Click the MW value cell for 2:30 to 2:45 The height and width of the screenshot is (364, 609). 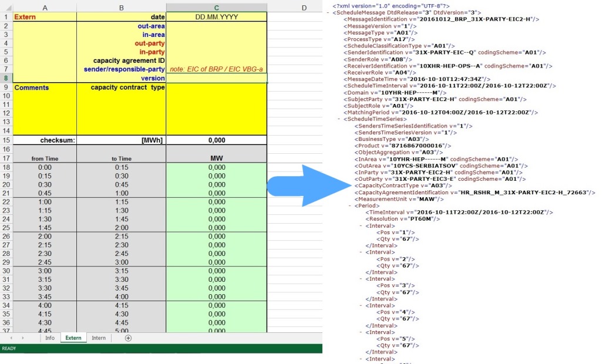[216, 254]
